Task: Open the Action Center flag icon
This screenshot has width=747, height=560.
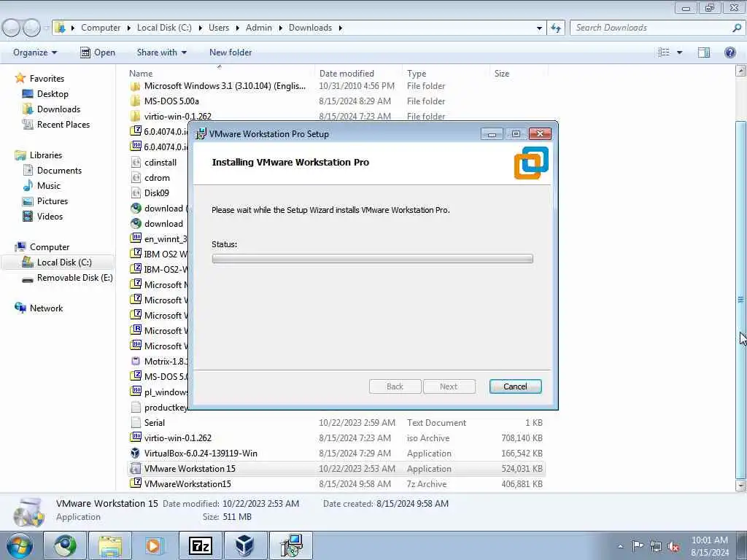Action: coord(638,546)
